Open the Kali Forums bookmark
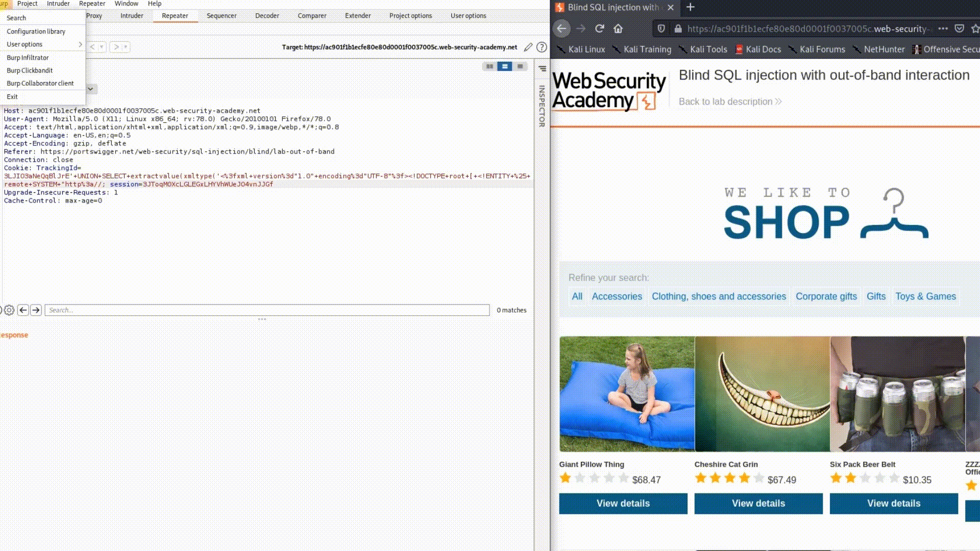 (817, 49)
